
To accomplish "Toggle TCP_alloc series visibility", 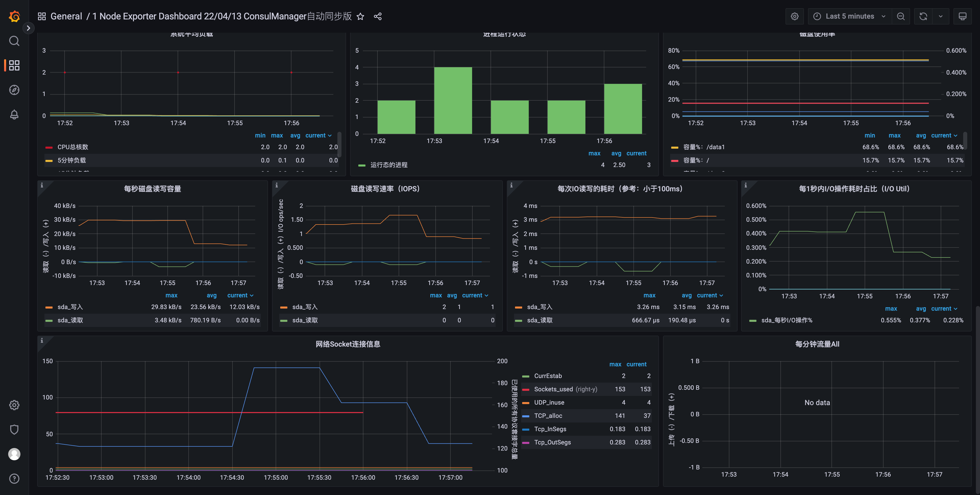I will (548, 416).
